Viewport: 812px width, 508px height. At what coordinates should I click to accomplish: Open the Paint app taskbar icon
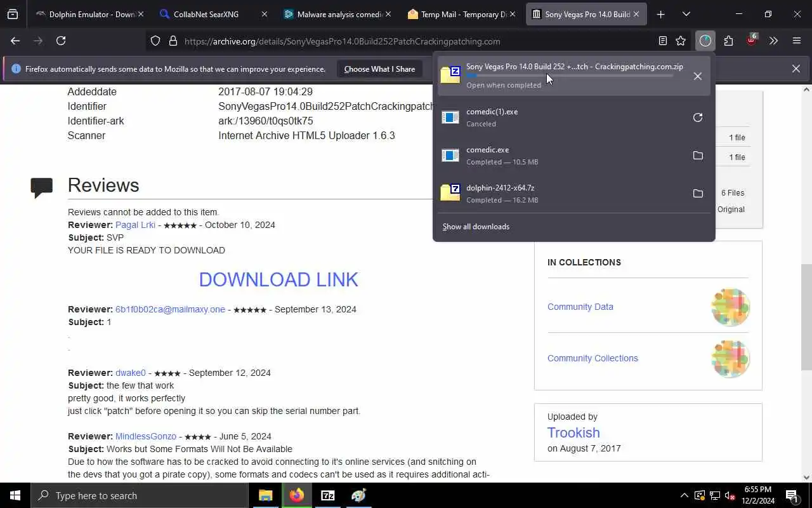pyautogui.click(x=359, y=495)
